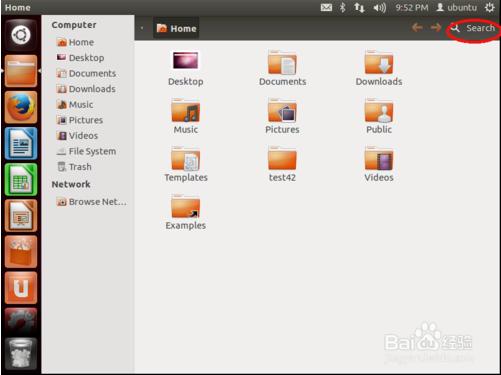Open the network indicator menu

point(359,7)
